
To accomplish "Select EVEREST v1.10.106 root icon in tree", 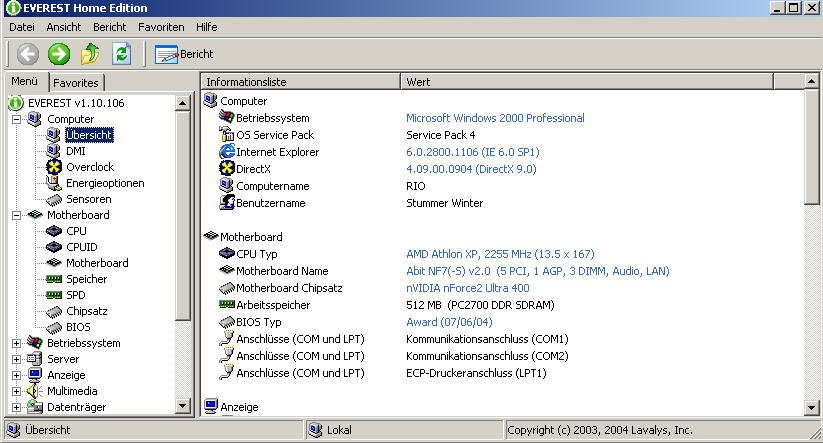I will [16, 103].
